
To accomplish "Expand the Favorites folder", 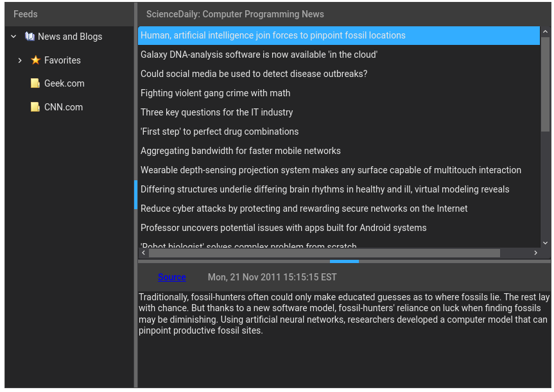I will pos(20,60).
